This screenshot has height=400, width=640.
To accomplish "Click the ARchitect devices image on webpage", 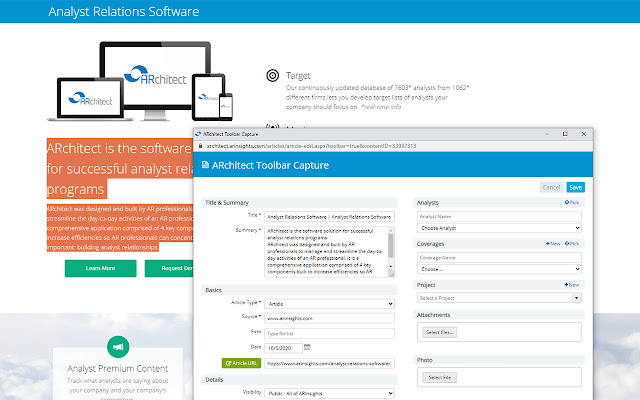I will [x=140, y=81].
